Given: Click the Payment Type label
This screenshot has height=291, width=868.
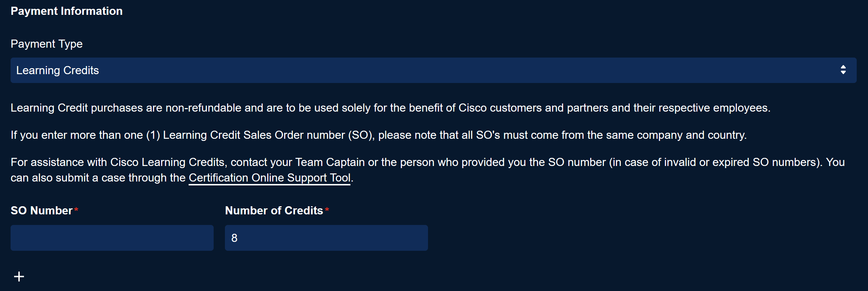Looking at the screenshot, I should click(x=47, y=44).
